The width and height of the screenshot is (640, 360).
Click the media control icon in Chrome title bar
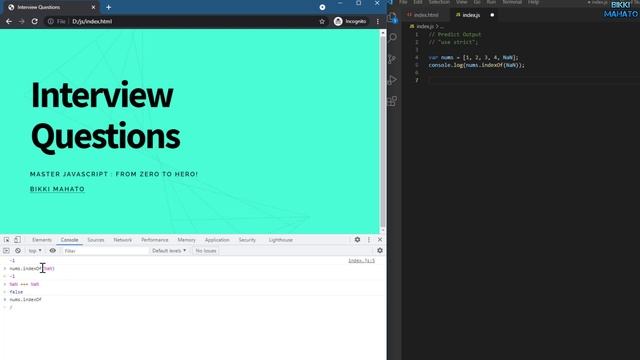point(322,7)
